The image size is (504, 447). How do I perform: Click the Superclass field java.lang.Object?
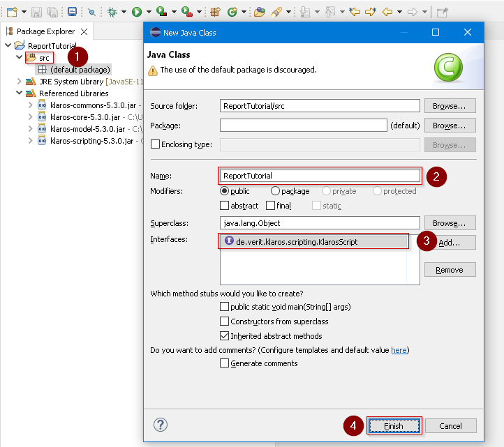click(320, 223)
